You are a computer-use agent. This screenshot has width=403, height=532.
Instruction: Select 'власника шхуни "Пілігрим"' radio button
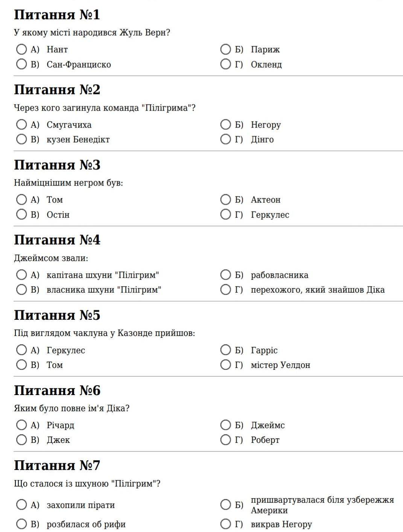(22, 289)
